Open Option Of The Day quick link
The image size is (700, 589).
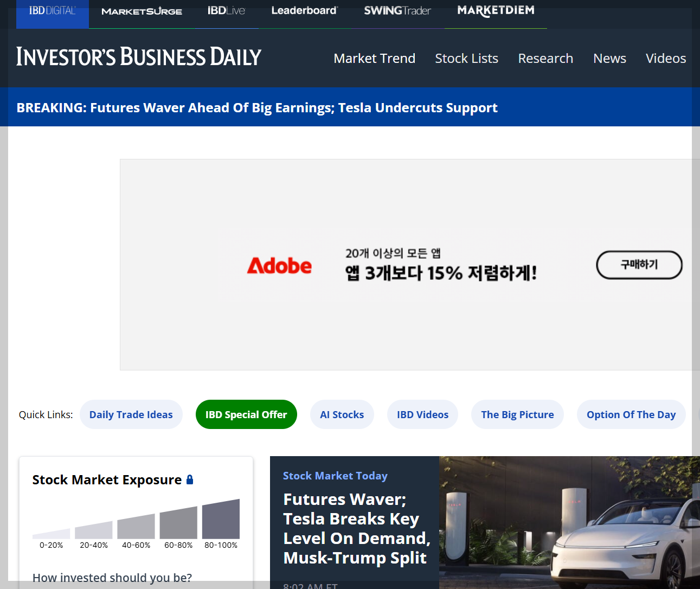point(631,414)
